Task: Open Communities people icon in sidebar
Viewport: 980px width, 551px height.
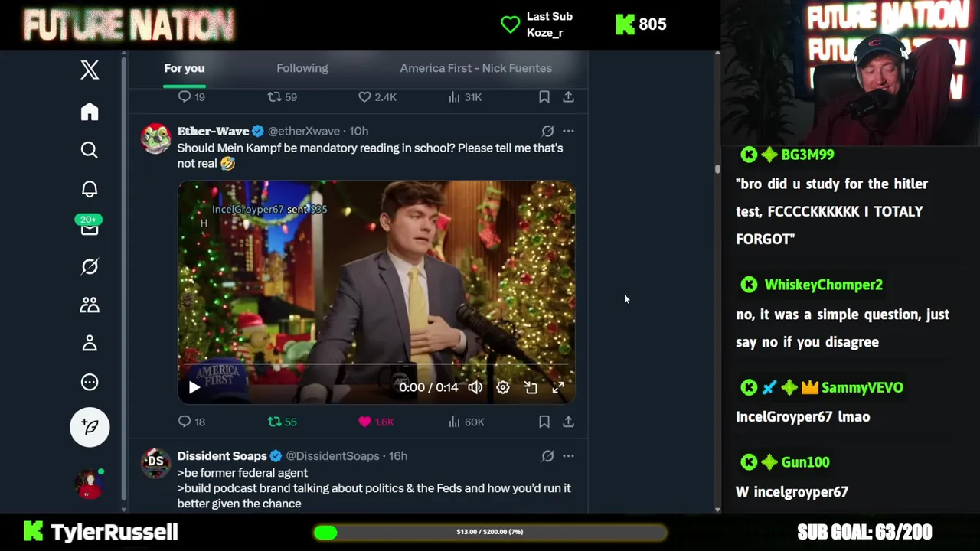Action: 90,305
